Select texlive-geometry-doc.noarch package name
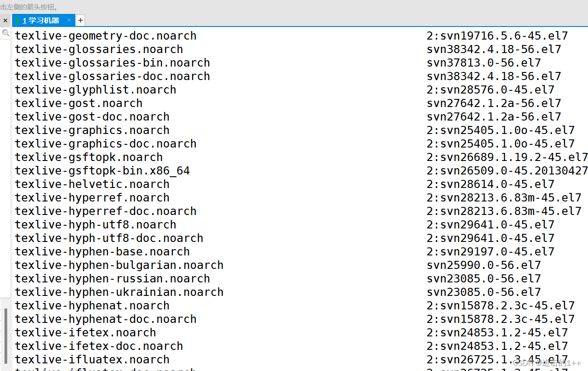Image resolution: width=588 pixels, height=371 pixels. [x=106, y=36]
